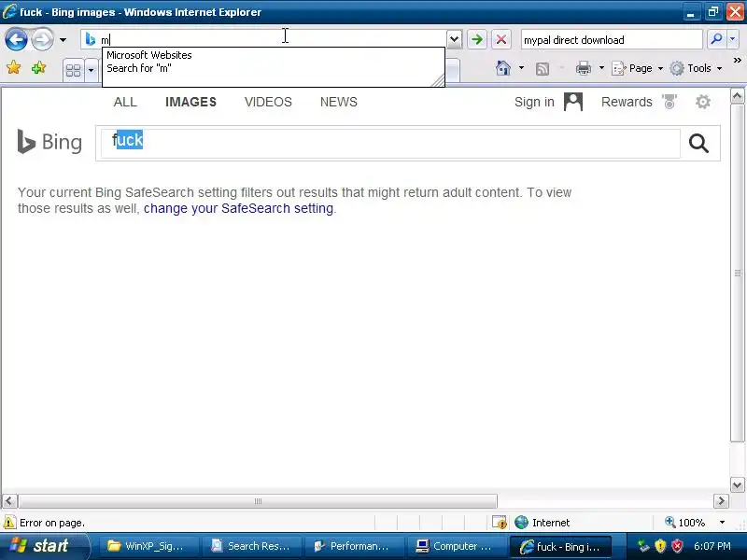This screenshot has width=747, height=560.
Task: Click the Forward navigation arrow
Action: [42, 39]
